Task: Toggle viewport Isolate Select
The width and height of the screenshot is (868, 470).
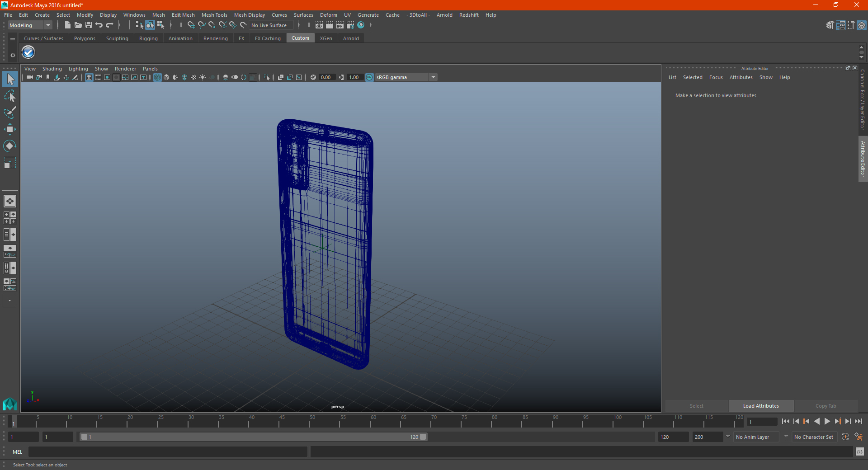Action: [267, 77]
